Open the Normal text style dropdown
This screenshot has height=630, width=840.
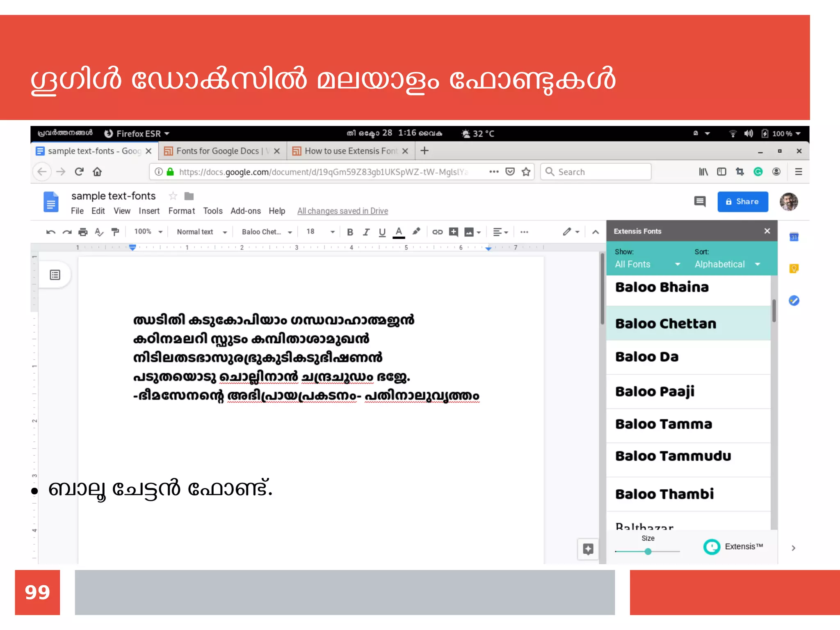pyautogui.click(x=202, y=232)
